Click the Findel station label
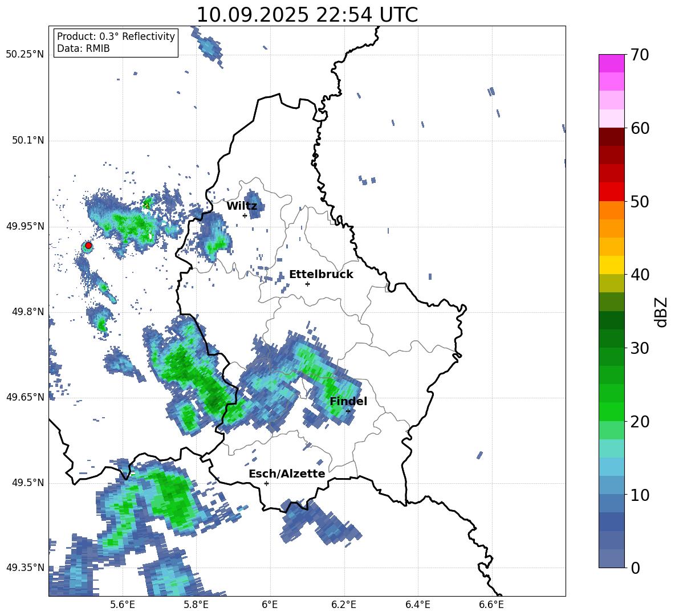675x616 pixels. tap(348, 401)
